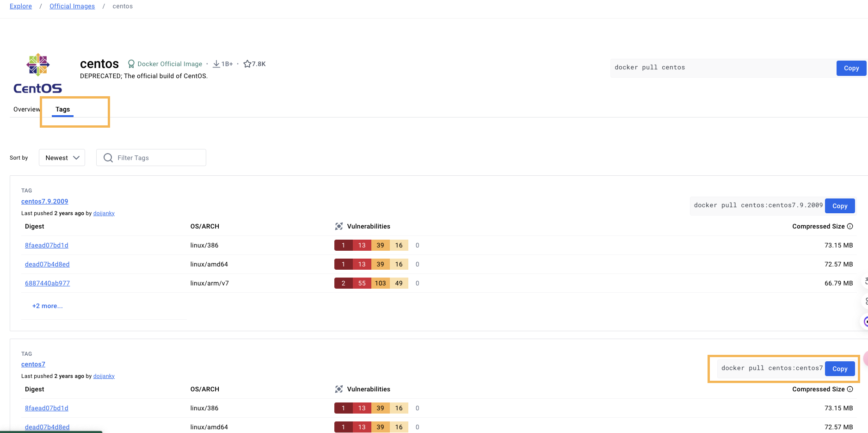Open digest dead07b4d8ed in centos7.9.2009
The image size is (868, 433).
point(47,264)
